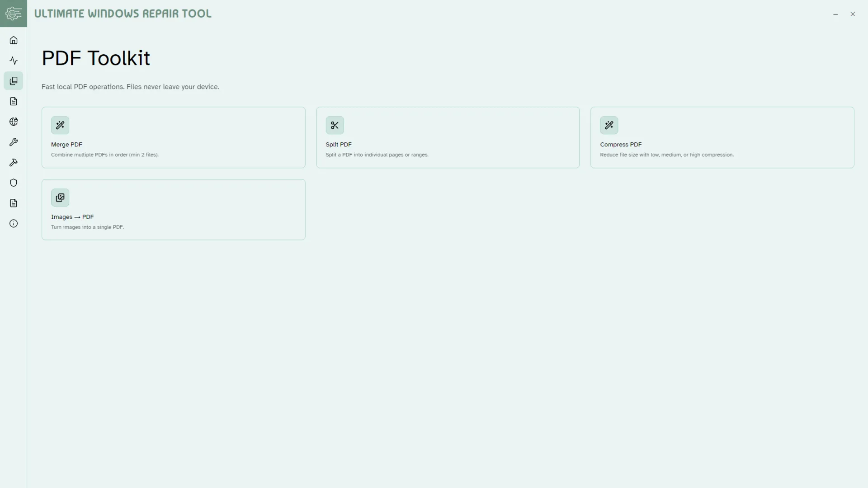The width and height of the screenshot is (868, 488).
Task: Click the wand icon on Compress PDF card
Action: point(609,125)
